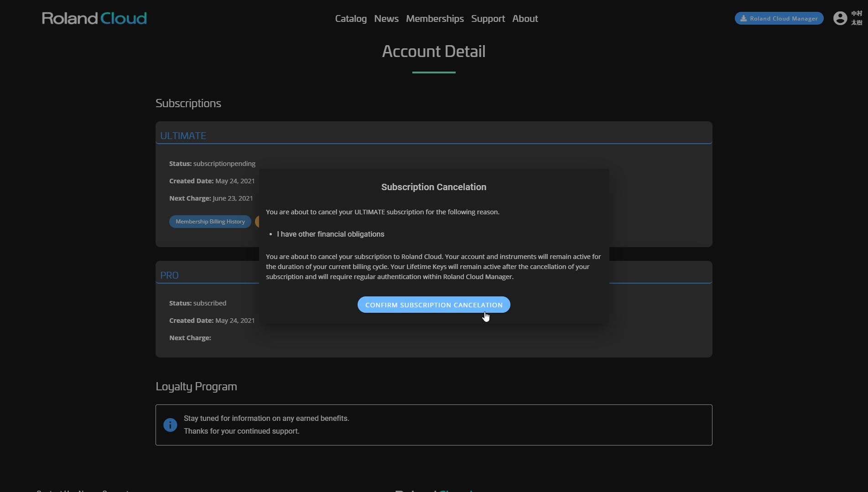
Task: Click the Japanese account username text
Action: pyautogui.click(x=856, y=18)
